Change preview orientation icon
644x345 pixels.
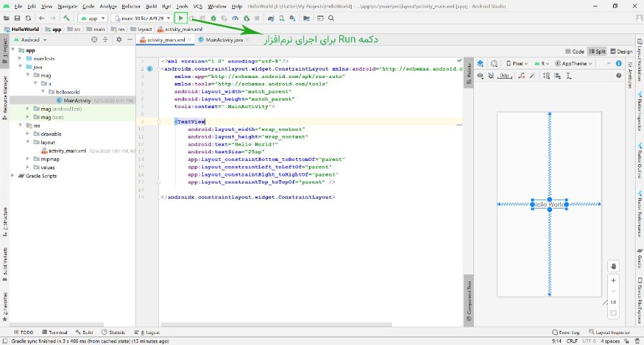coord(494,64)
